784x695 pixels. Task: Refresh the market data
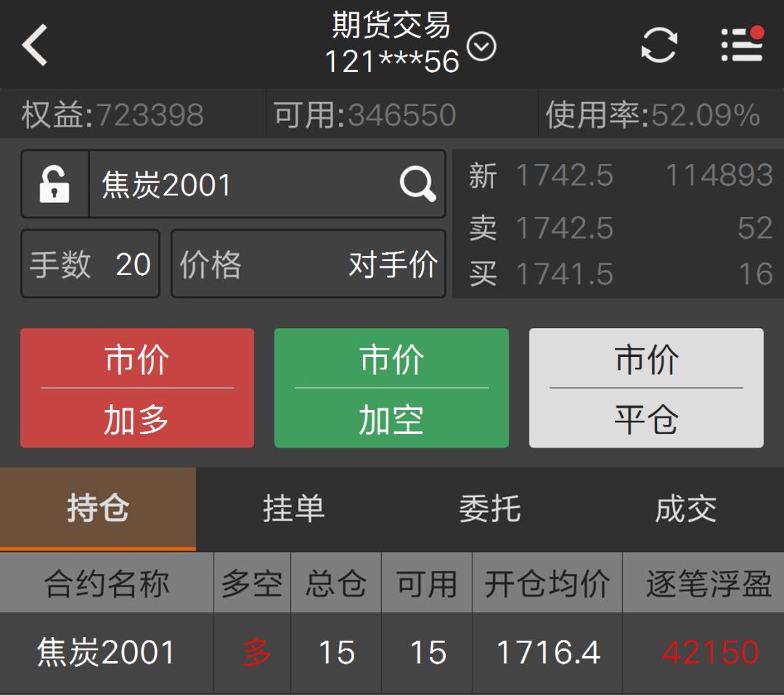tap(658, 44)
